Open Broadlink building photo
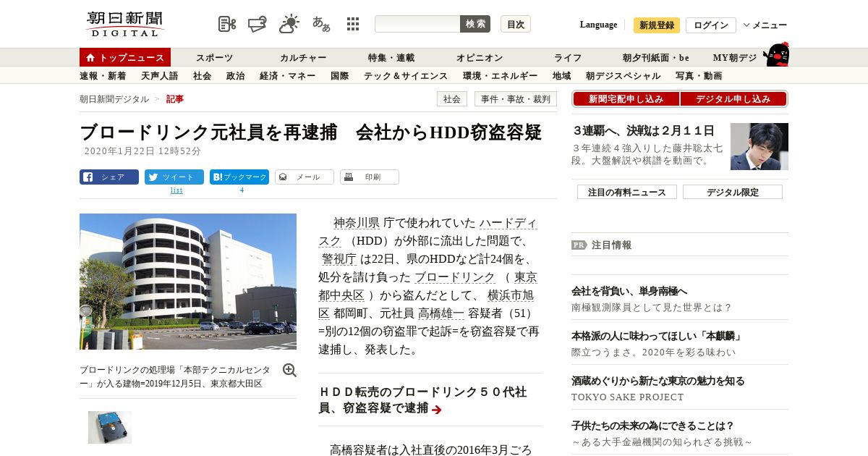 click(188, 282)
